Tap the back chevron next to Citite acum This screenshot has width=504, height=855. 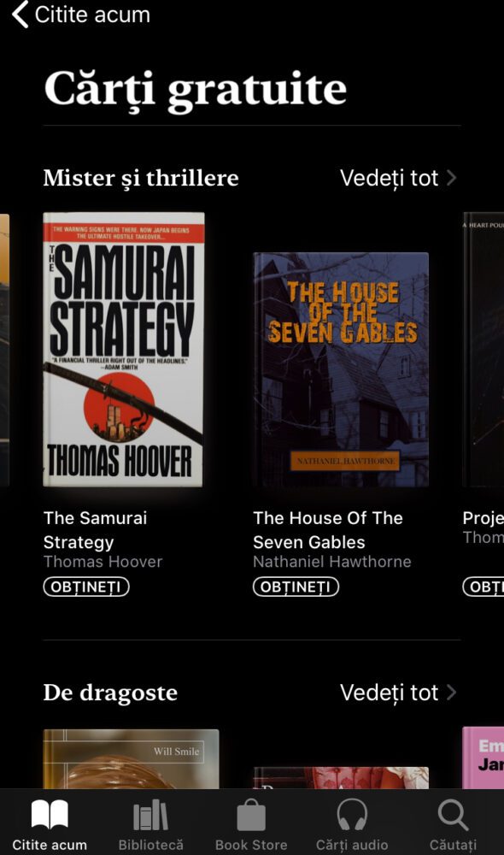(x=21, y=15)
